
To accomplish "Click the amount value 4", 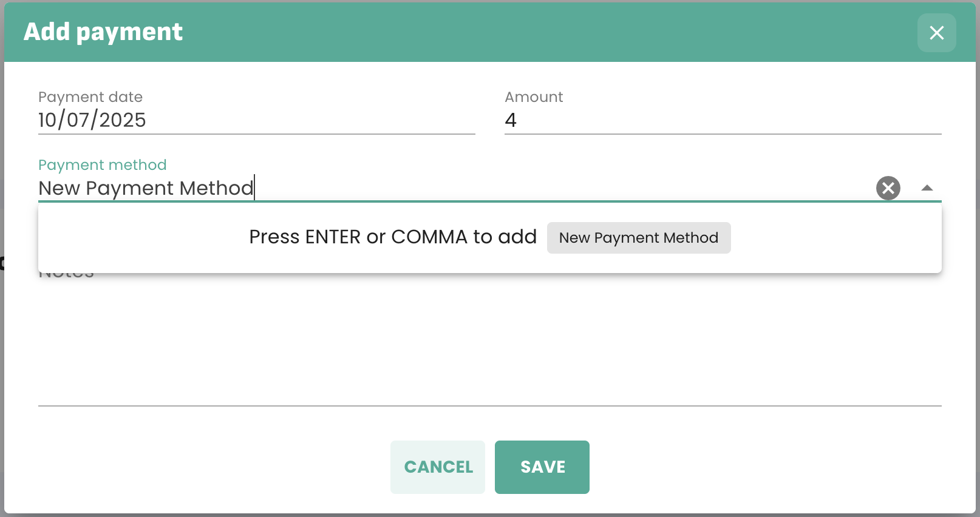I will (511, 120).
